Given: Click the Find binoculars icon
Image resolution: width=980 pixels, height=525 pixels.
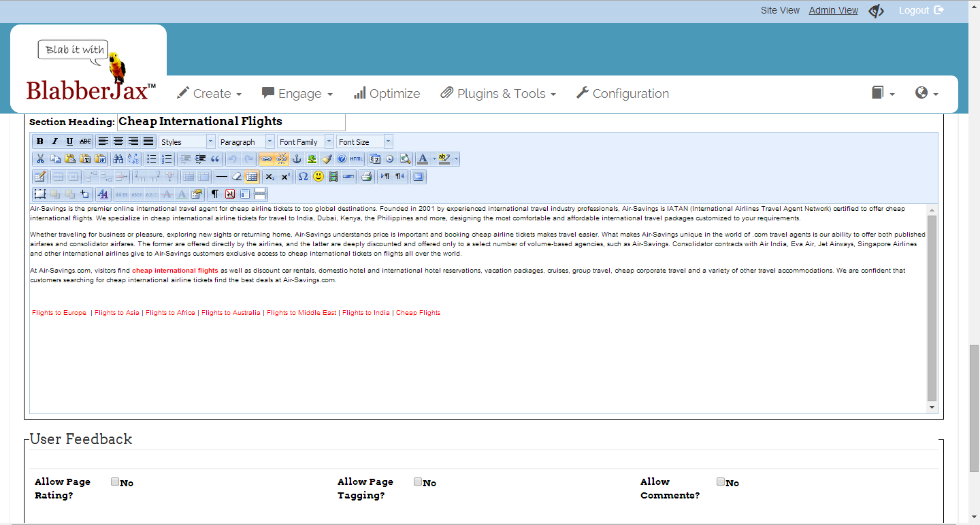Looking at the screenshot, I should (118, 159).
